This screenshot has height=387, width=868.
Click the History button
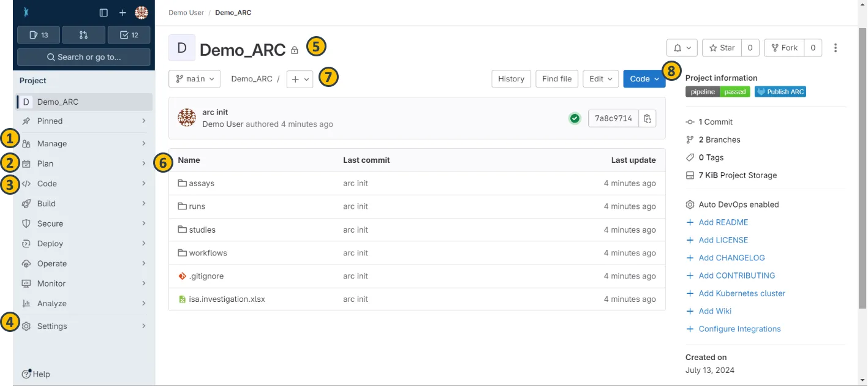(x=511, y=79)
